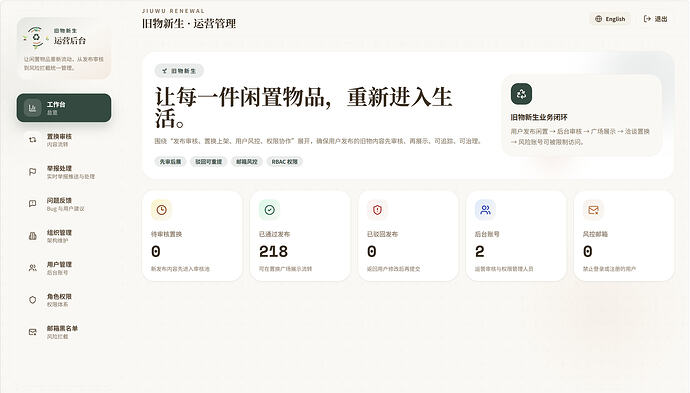
Task: Click the 用户管理 people icon
Action: click(33, 268)
